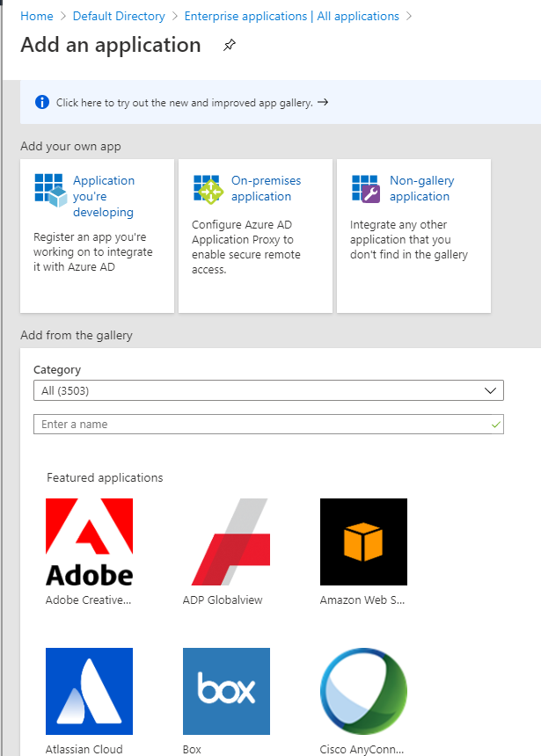This screenshot has width=541, height=756.
Task: Select the Box logo
Action: (226, 692)
